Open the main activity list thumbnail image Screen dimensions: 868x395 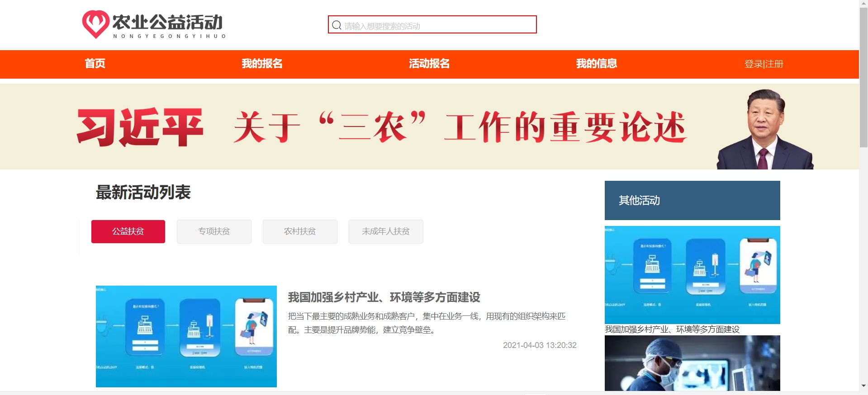click(186, 336)
